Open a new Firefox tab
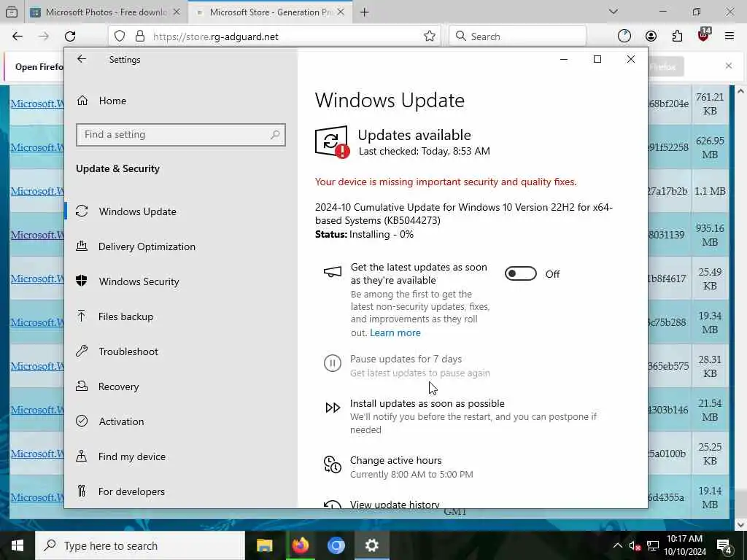The width and height of the screenshot is (747, 560). pos(365,12)
